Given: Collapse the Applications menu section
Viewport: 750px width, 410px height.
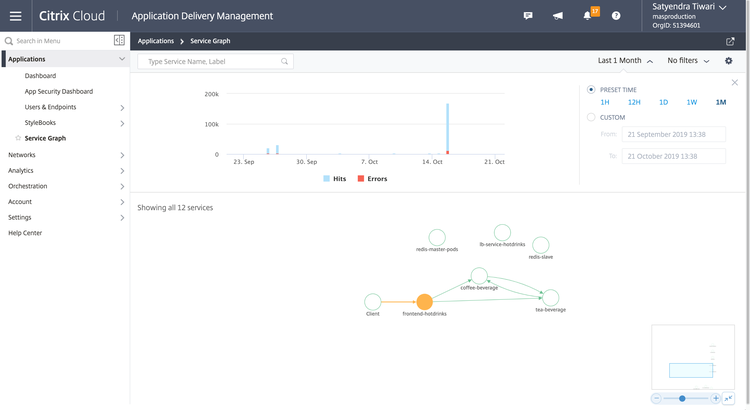Looking at the screenshot, I should (x=122, y=59).
